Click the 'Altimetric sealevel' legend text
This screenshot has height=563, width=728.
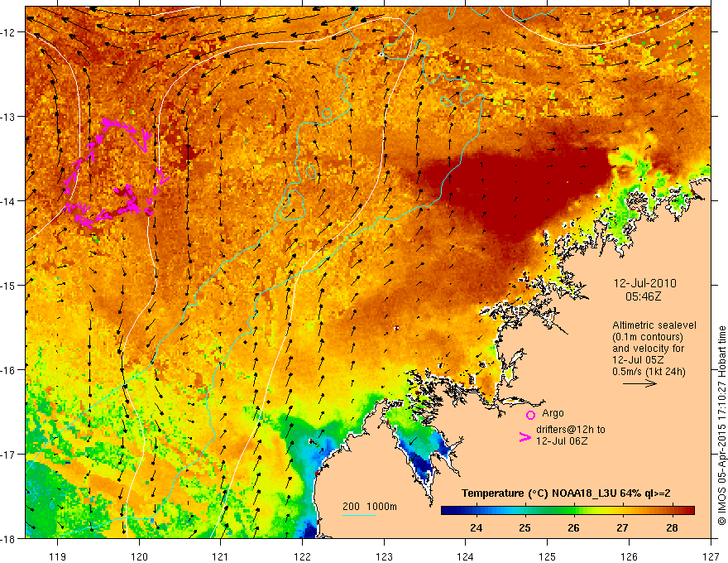[654, 325]
